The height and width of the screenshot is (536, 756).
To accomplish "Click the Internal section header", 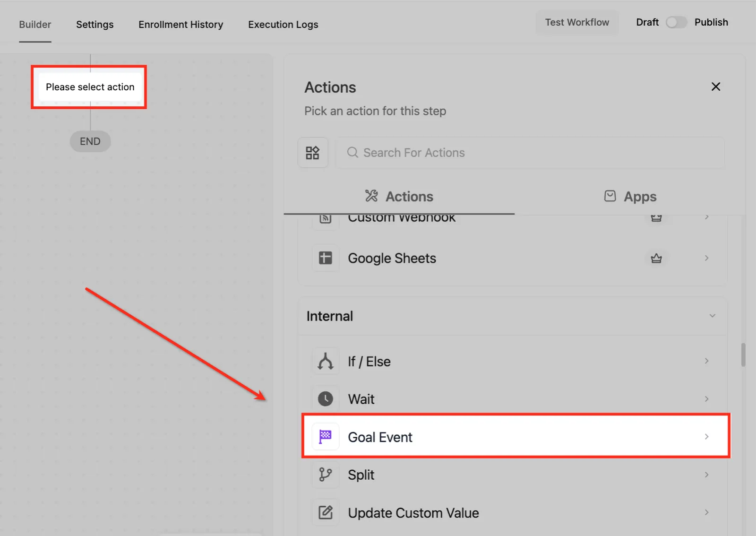I will coord(512,316).
